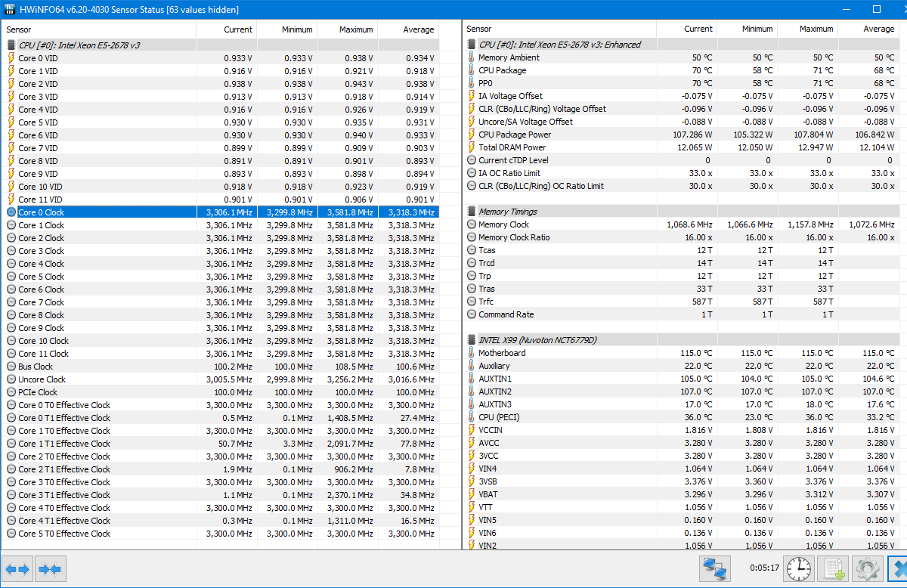Screen dimensions: 907x588
Task: Click the right pane Sensor column header
Action: pos(559,29)
